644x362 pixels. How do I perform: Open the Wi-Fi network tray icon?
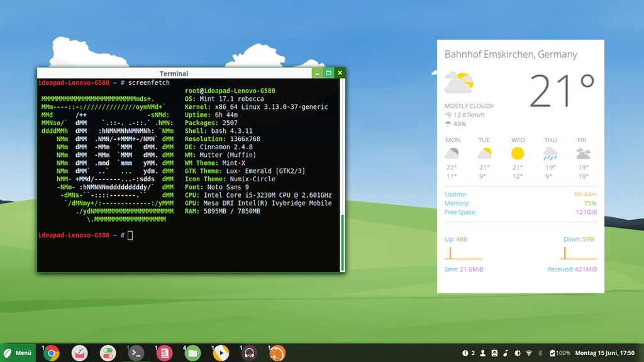coord(529,353)
